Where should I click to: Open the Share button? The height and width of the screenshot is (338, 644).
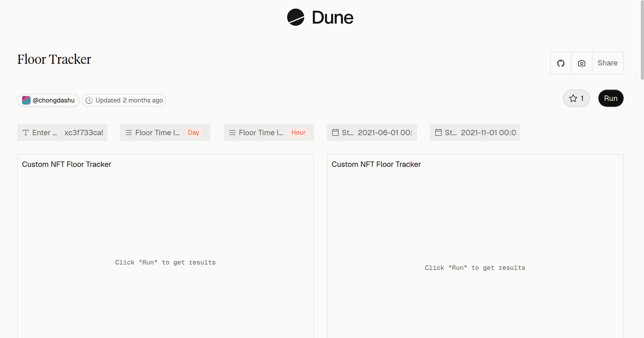click(608, 63)
